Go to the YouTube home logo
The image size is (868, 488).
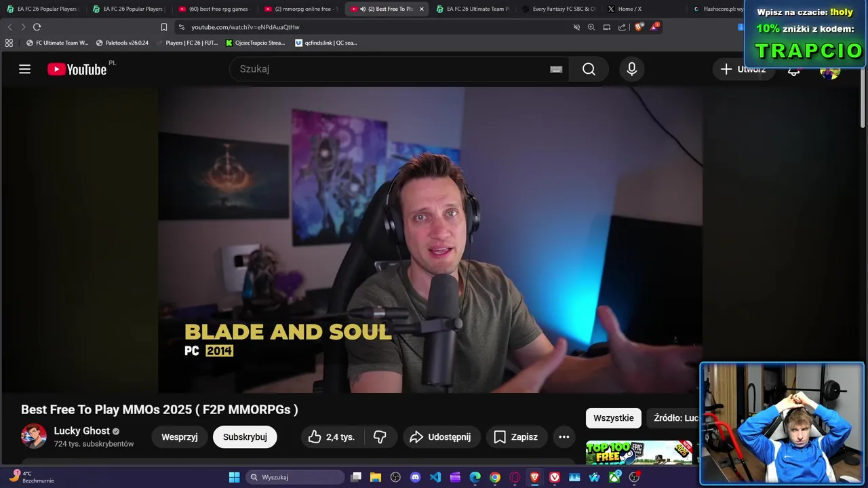[77, 69]
